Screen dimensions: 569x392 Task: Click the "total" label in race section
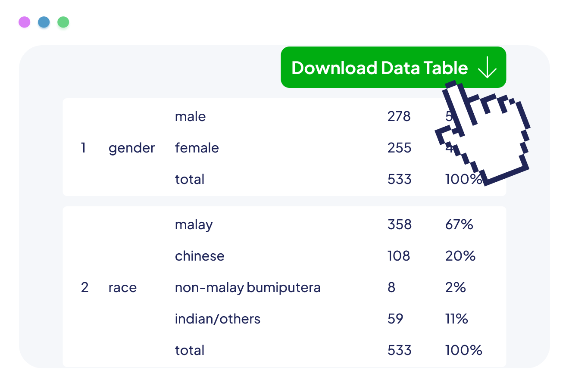coord(190,351)
